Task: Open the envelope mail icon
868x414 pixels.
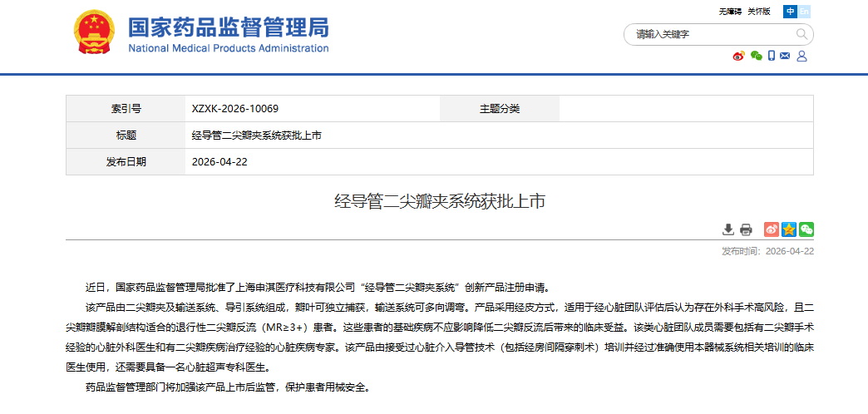Action: pyautogui.click(x=784, y=56)
